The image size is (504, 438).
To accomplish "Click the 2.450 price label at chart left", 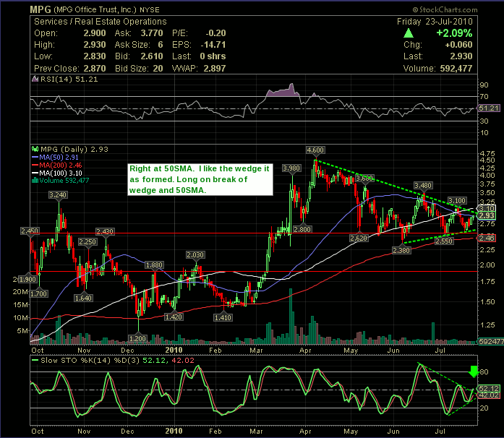I will 30,231.
